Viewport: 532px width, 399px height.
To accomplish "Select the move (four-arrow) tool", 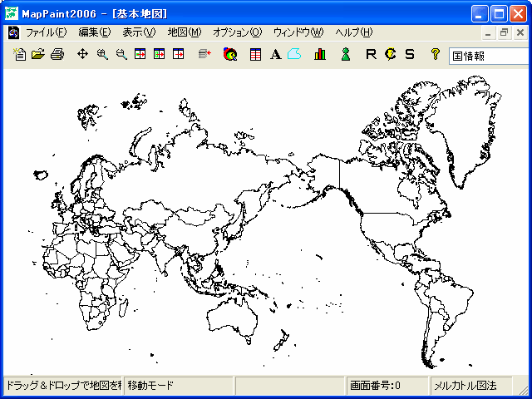I will click(82, 55).
